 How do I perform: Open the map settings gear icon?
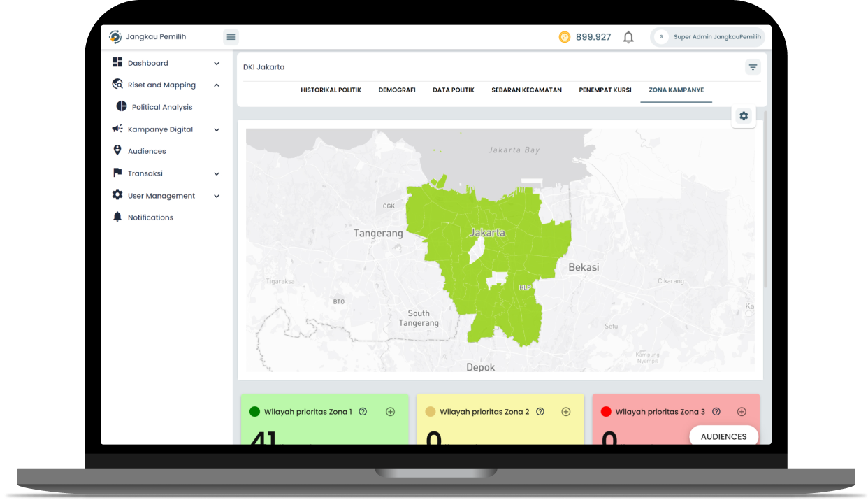pos(744,116)
